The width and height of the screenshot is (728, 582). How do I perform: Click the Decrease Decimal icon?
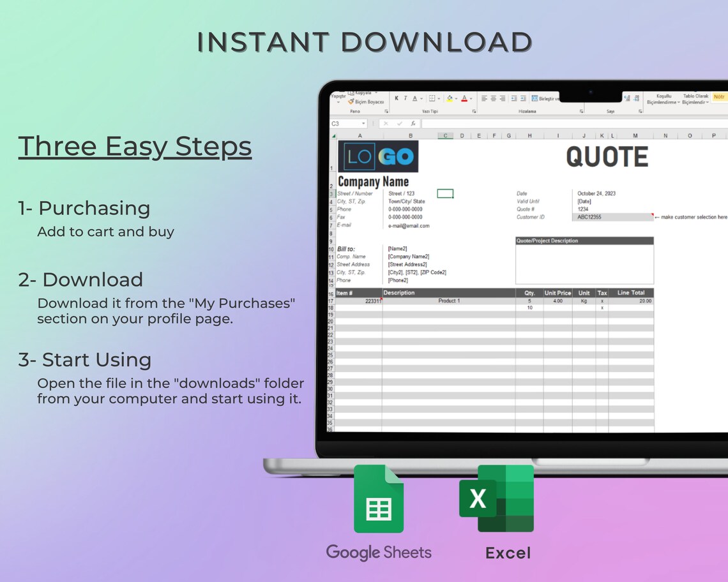[636, 98]
